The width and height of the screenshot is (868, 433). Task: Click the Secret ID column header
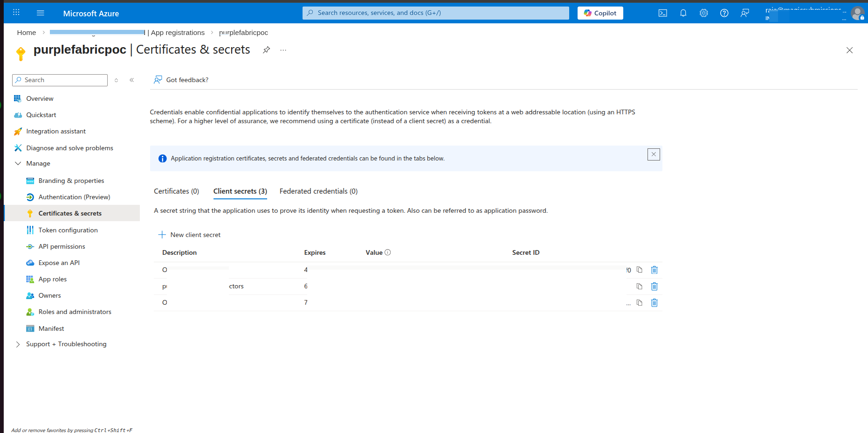(526, 252)
